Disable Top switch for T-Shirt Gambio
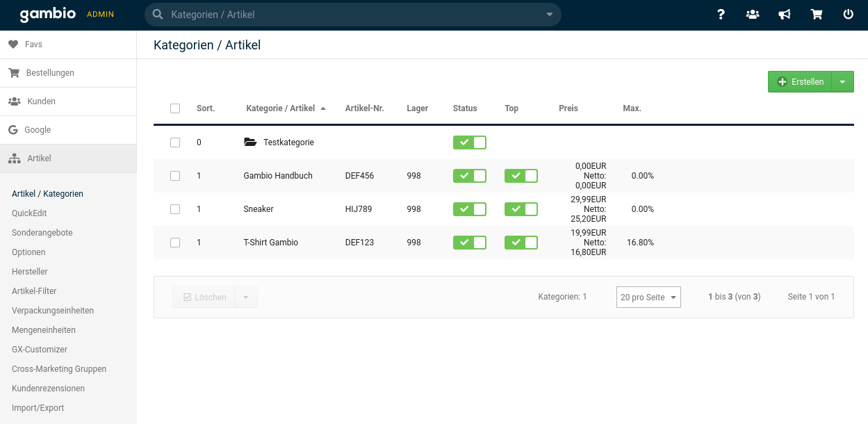Image resolution: width=868 pixels, height=424 pixels. coord(521,243)
